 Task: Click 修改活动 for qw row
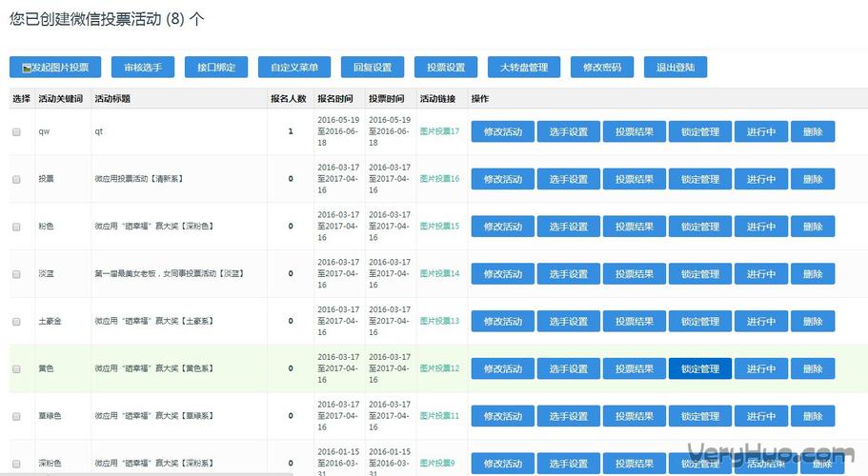503,131
